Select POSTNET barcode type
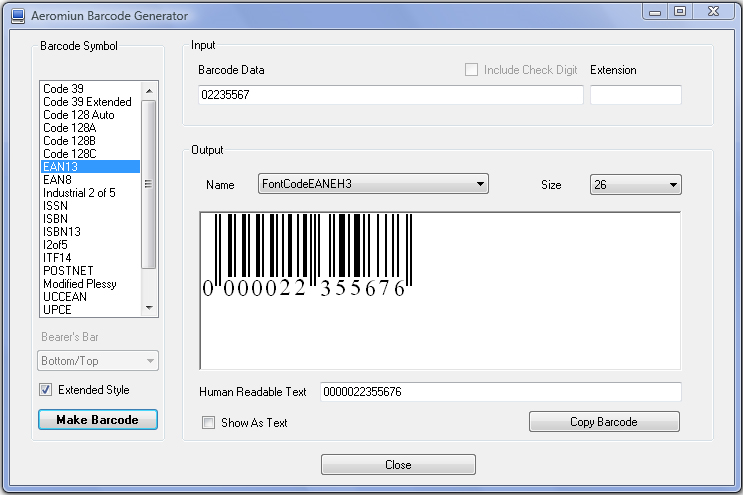Screen dimensions: 743x495 [68, 271]
